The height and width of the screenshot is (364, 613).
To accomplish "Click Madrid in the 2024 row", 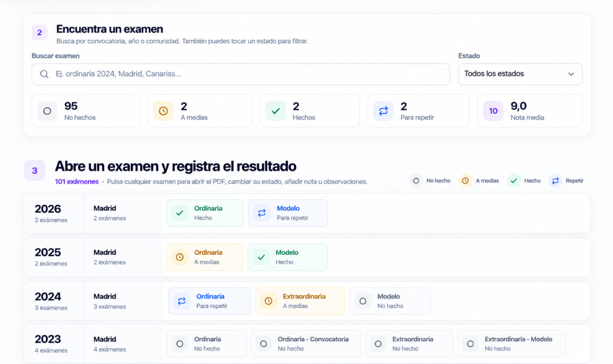I will coord(105,297).
